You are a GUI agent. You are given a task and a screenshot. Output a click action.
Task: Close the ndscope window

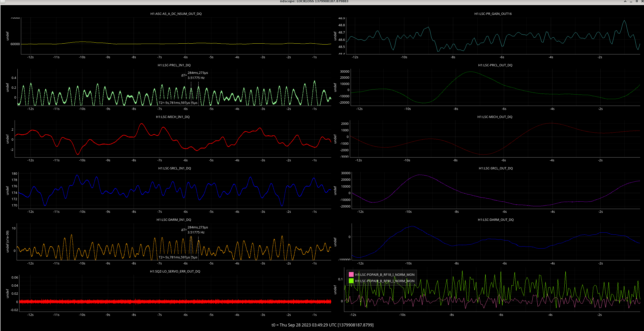coord(642,2)
